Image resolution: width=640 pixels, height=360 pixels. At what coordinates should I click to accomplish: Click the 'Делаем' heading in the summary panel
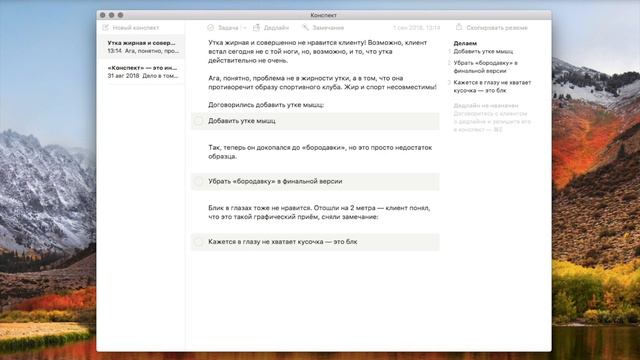click(465, 43)
